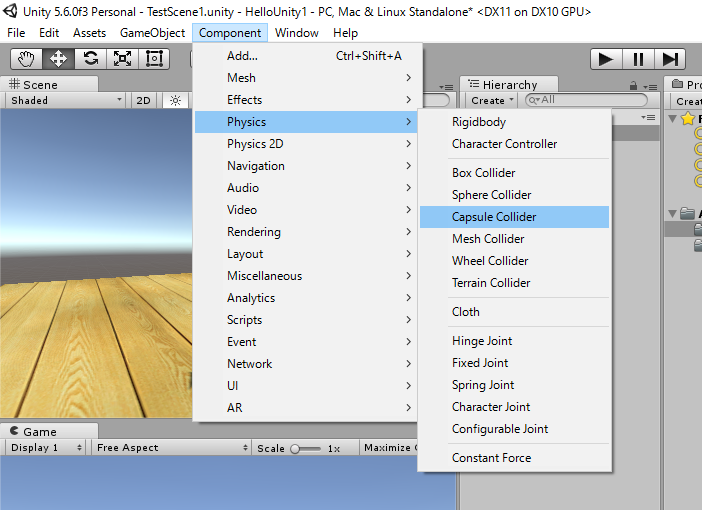Open the Free Aspect dropdown
This screenshot has height=510, width=702.
point(171,447)
